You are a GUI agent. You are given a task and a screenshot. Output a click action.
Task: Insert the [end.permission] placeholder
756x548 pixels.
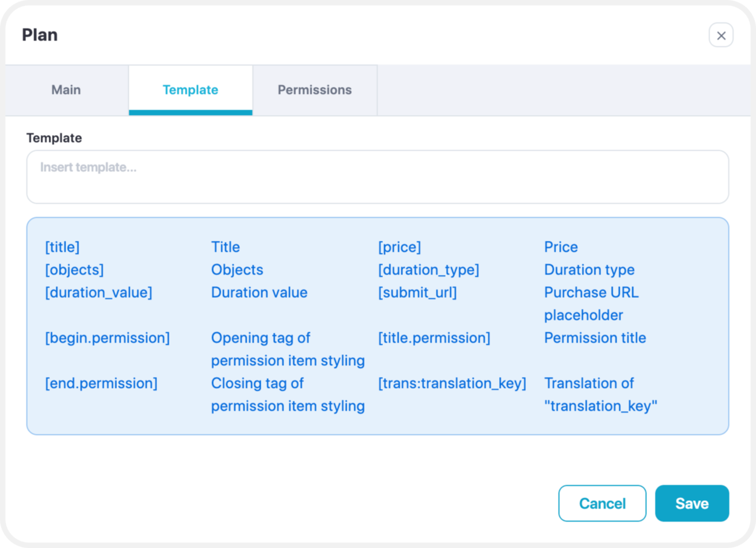[101, 383]
